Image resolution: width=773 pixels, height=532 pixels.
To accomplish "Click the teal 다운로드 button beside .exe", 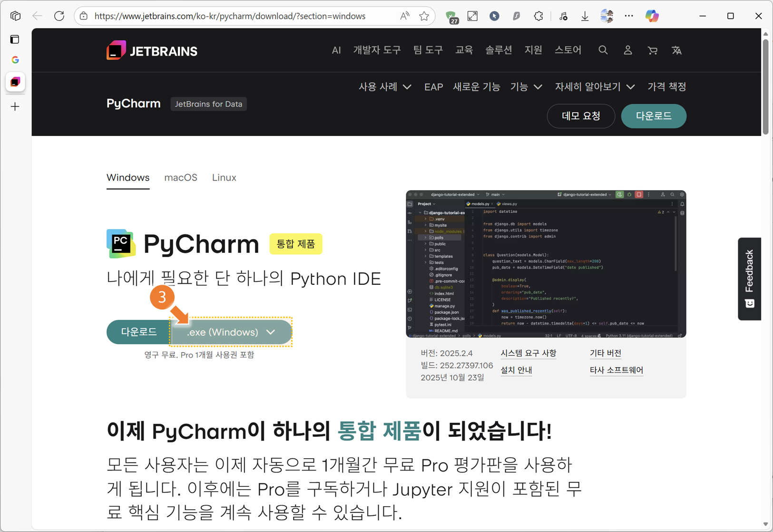I will click(x=138, y=332).
